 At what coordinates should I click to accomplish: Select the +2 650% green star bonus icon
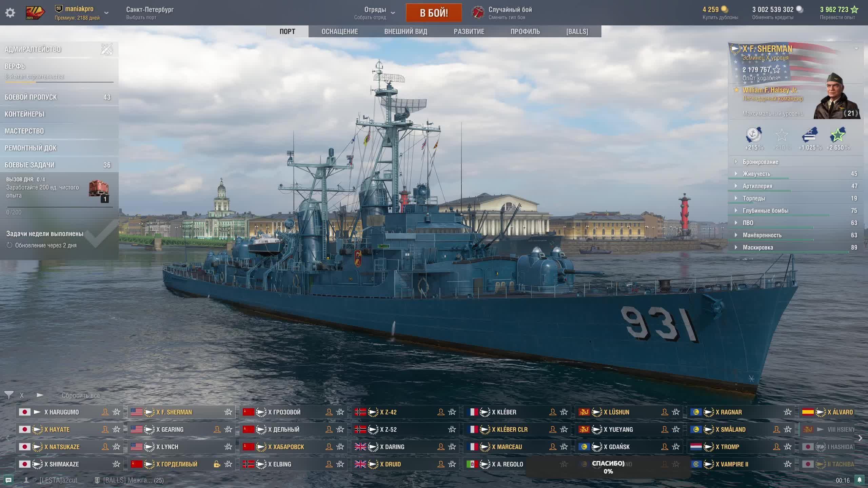(x=837, y=136)
